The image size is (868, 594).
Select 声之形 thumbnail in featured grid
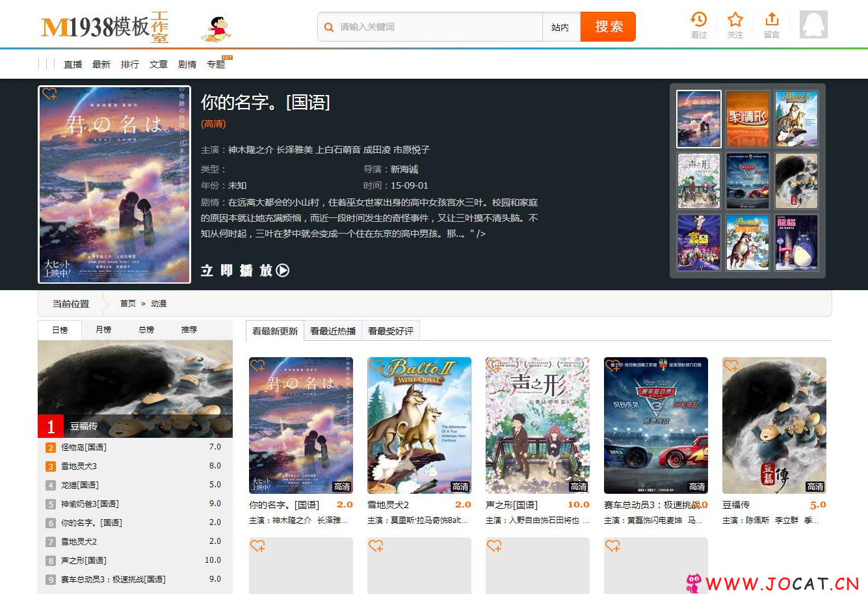click(699, 181)
